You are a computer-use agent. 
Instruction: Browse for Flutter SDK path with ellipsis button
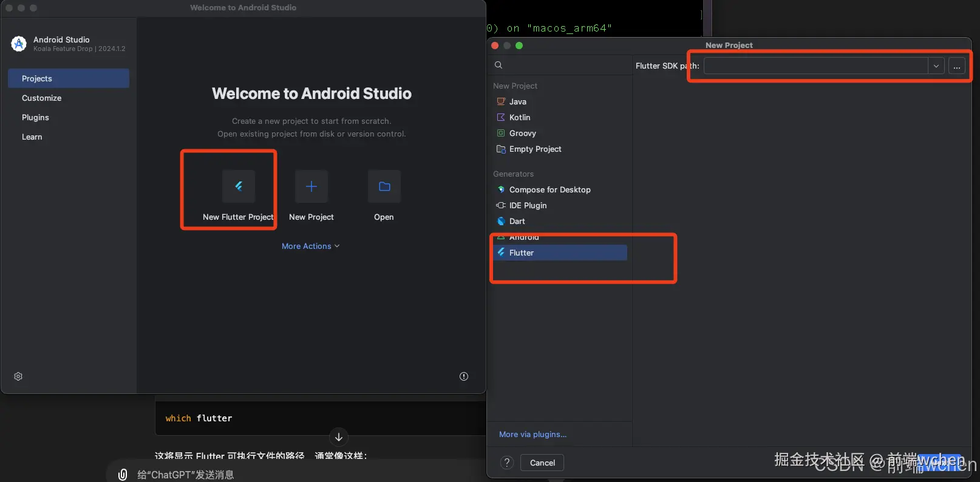[x=957, y=66]
